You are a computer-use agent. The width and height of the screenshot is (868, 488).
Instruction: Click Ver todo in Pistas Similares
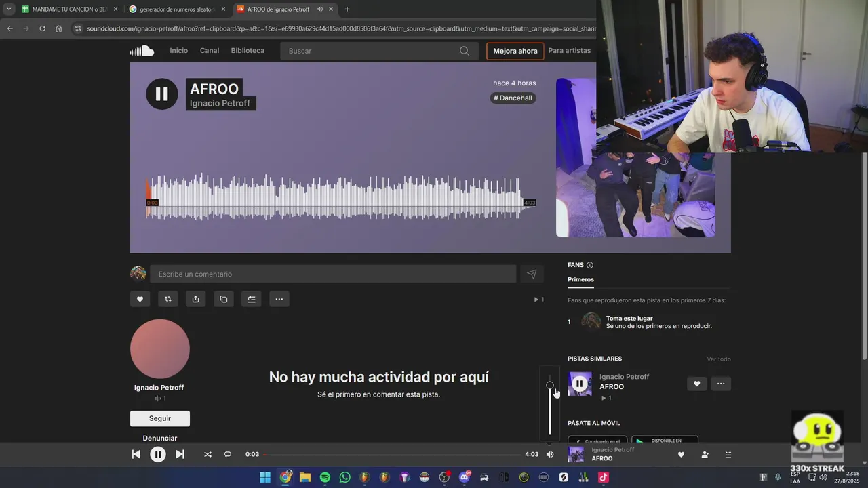click(x=719, y=359)
